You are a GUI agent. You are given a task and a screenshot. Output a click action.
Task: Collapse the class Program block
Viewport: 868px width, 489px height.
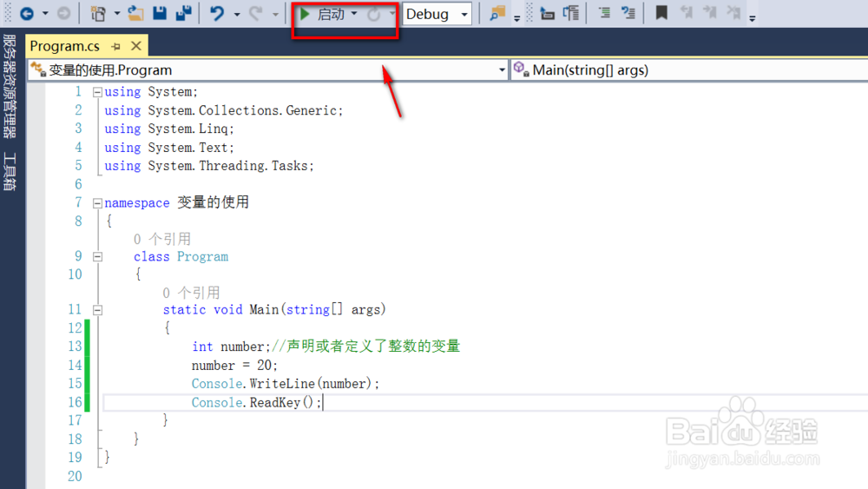coord(97,257)
